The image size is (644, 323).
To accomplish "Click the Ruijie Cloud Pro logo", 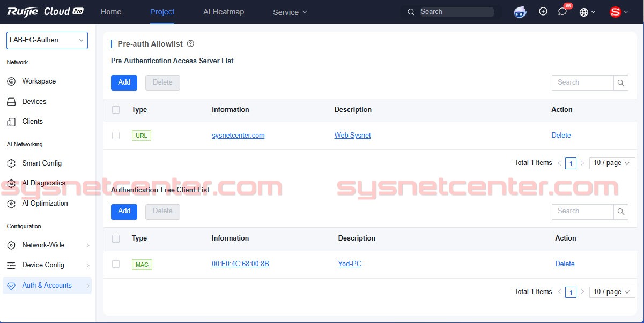I will point(46,11).
